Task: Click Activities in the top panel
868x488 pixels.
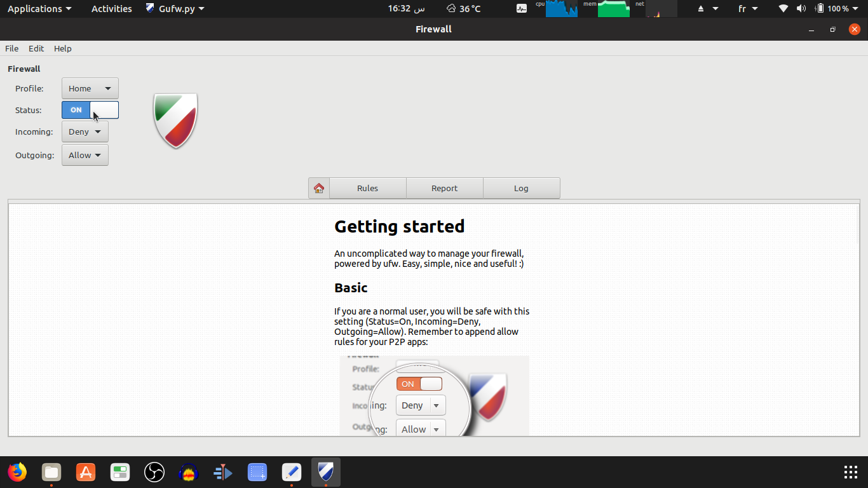Action: coord(112,9)
